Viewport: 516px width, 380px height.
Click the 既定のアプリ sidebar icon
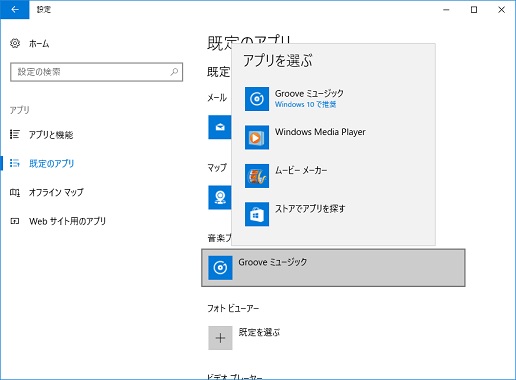[15, 163]
